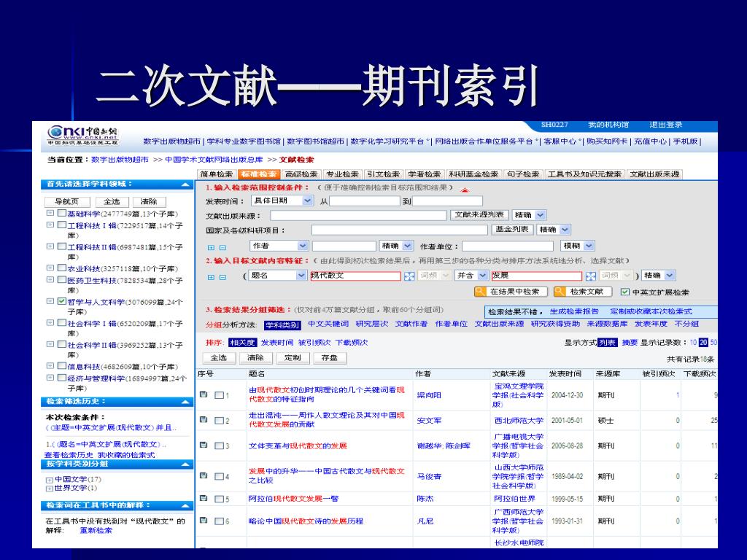This screenshot has height=560, width=747.
Task: Switch to 学者检索 tab
Action: click(425, 174)
